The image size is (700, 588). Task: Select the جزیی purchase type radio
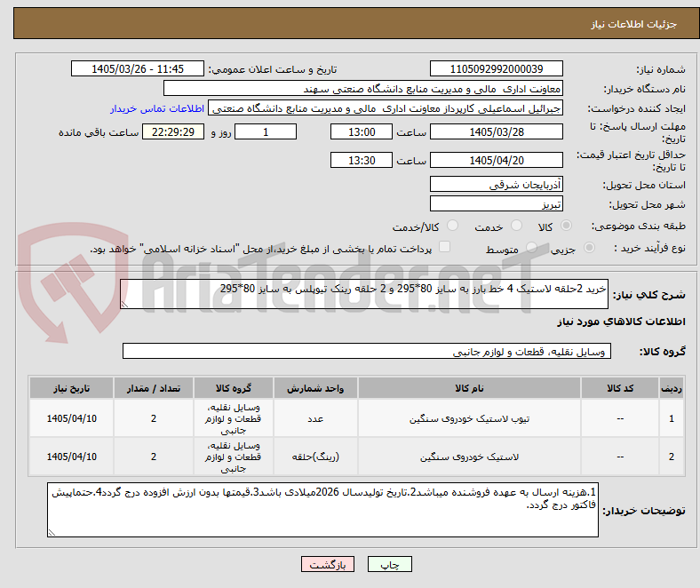[x=589, y=247]
